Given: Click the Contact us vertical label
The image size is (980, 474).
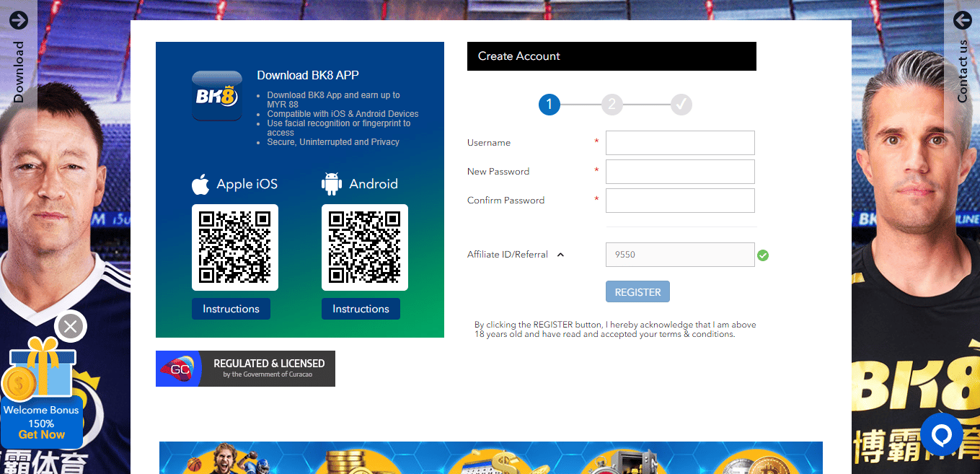Looking at the screenshot, I should tap(962, 71).
